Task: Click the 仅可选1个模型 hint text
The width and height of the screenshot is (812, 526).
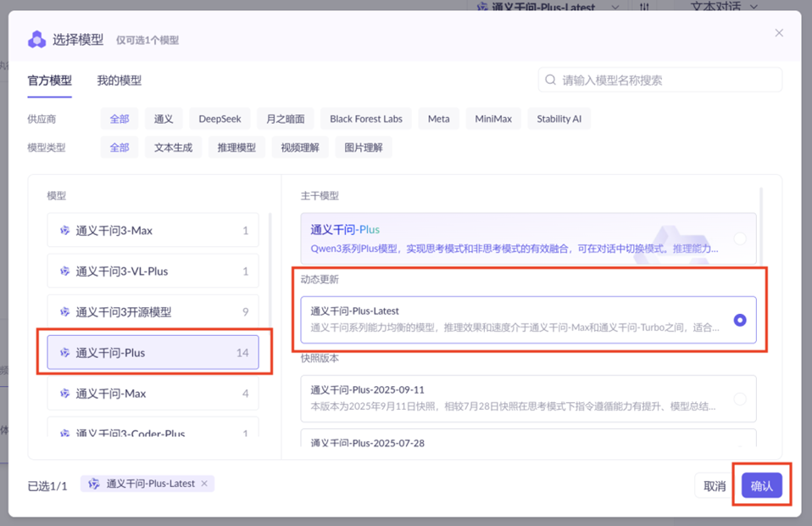Action: 147,41
